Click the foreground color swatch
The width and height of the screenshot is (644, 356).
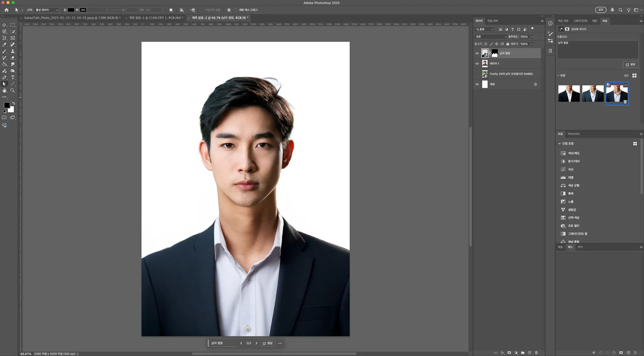pyautogui.click(x=7, y=105)
